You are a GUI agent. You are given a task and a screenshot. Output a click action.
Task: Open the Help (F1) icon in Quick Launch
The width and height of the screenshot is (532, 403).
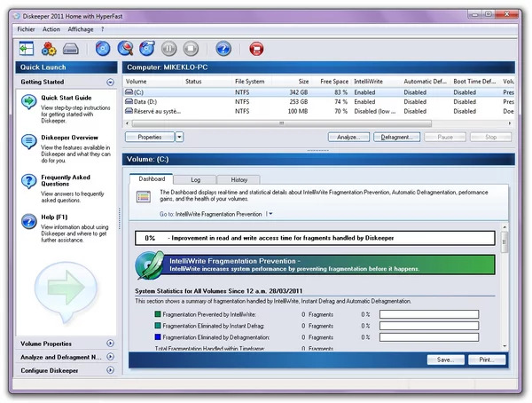(29, 221)
